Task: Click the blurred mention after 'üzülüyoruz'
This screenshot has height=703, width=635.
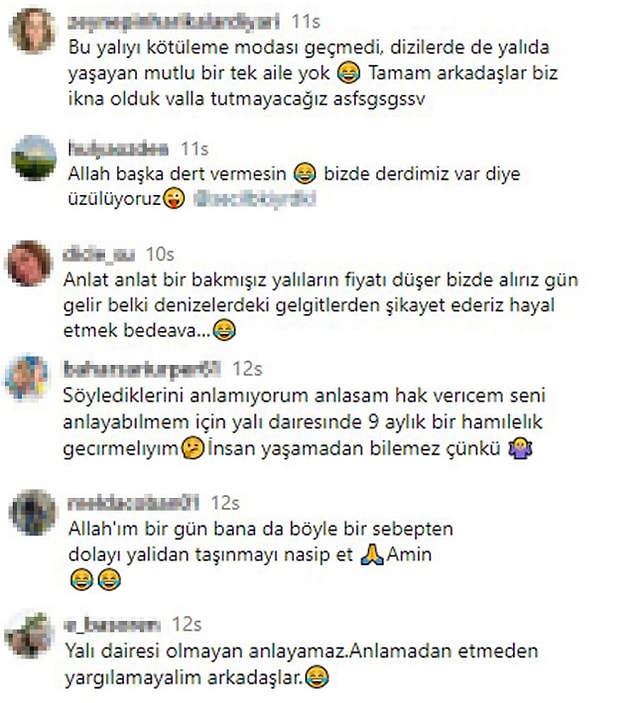Action: [x=254, y=199]
